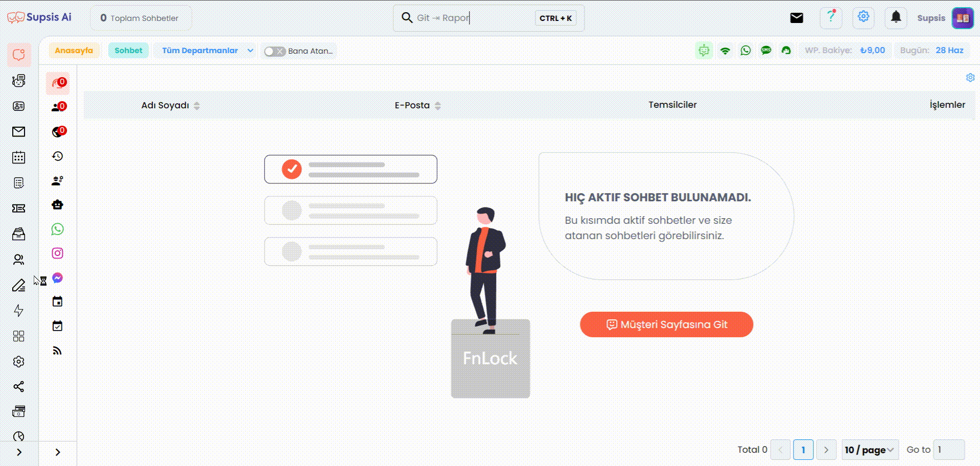Select the Sohbet tab
Image resolution: width=980 pixels, height=466 pixels.
click(128, 51)
